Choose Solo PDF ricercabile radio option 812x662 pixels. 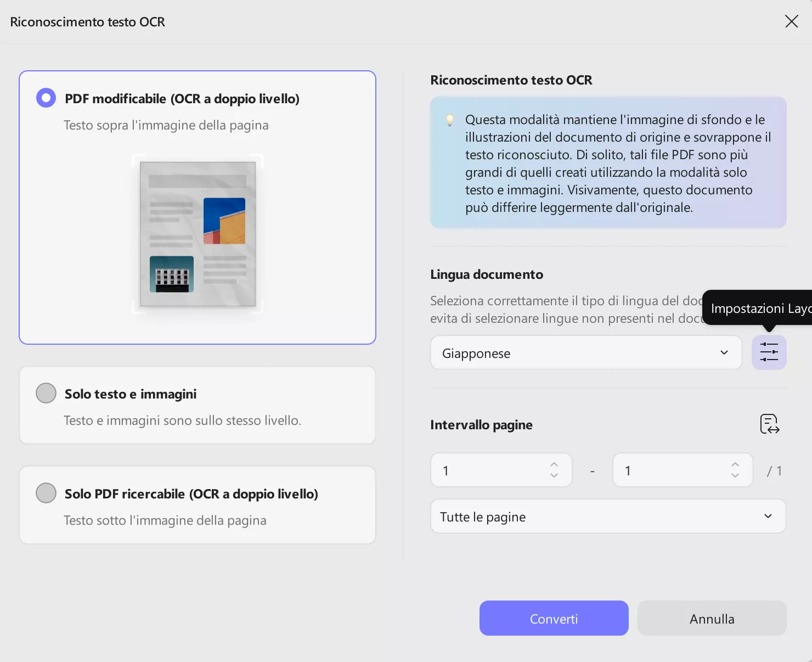point(46,493)
